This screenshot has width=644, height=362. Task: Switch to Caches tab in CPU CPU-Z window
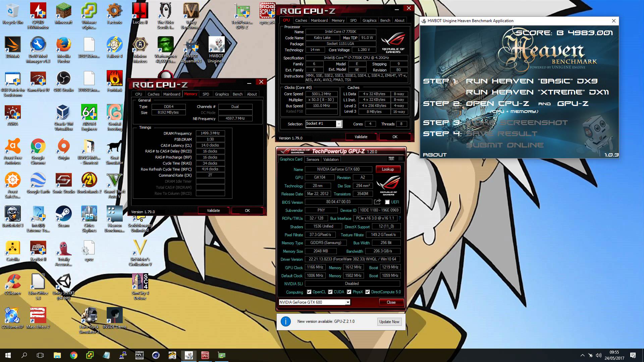tap(301, 20)
